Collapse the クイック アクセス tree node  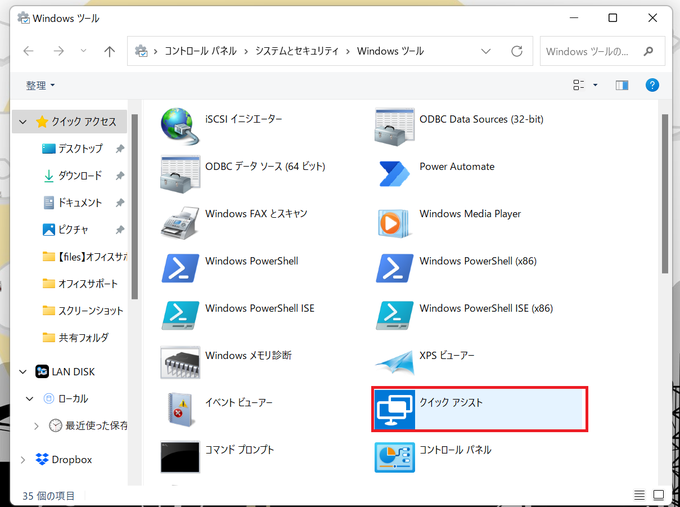[x=23, y=122]
